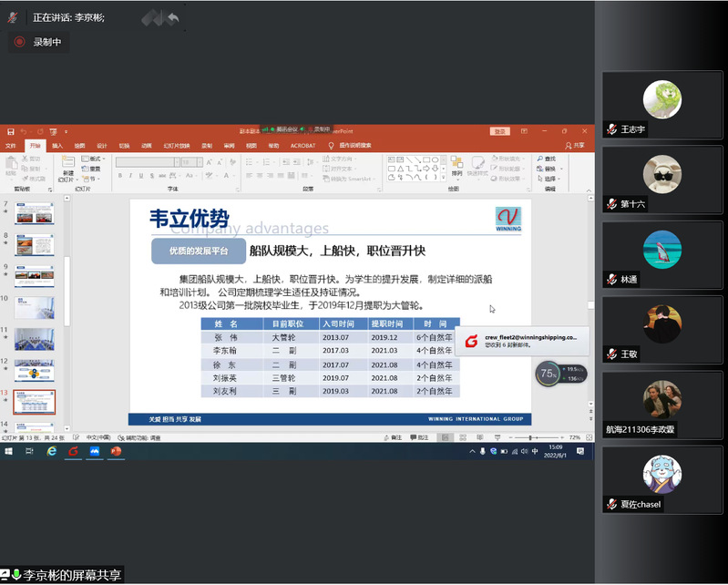Click the new mail notification from crew_fleet2
This screenshot has width=728, height=585.
tap(522, 341)
